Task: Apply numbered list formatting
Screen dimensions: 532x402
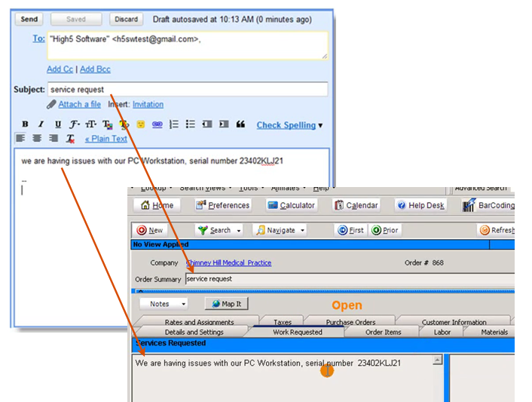Action: point(174,124)
